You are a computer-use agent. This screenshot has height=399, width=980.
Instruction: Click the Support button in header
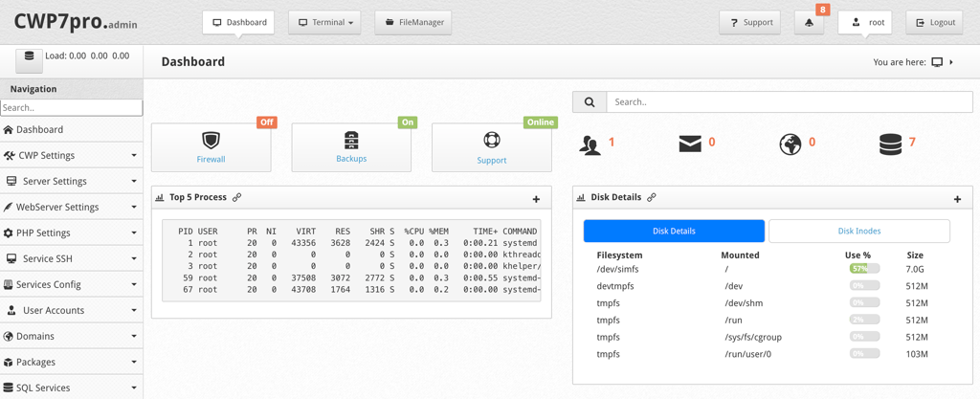[750, 22]
